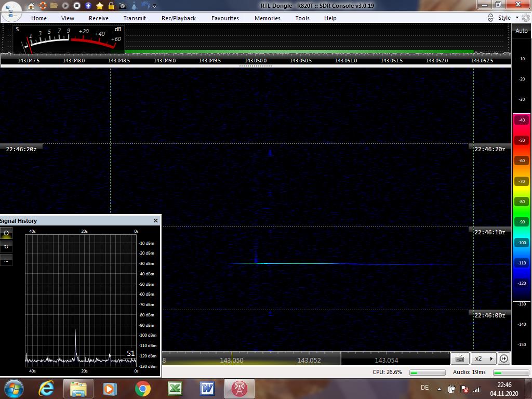Click the Play (start radio) icon
Screen dimensions: 532x399
click(65, 6)
